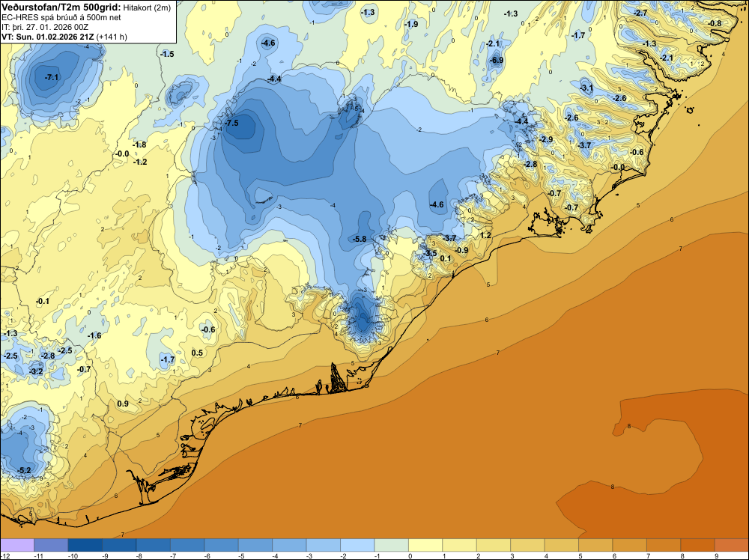
Task: Select the legend swatch between -6 and -5
Action: [x=221, y=545]
